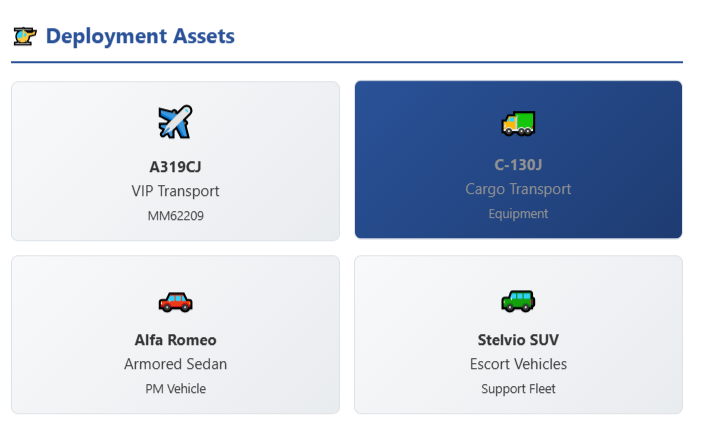Select the Deployment Assets heading
The image size is (701, 435).
(140, 36)
